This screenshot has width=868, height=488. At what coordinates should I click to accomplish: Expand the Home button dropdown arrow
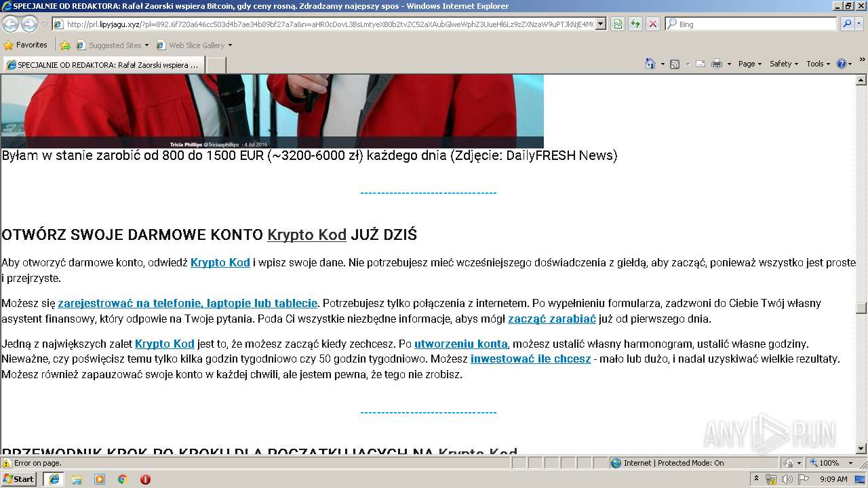click(662, 64)
